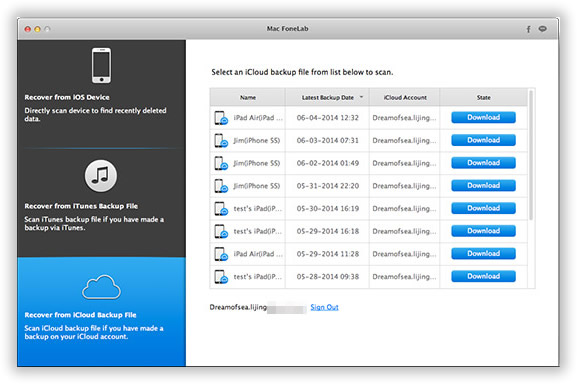This screenshot has height=384, width=577.
Task: Click the State column header
Action: [x=484, y=97]
